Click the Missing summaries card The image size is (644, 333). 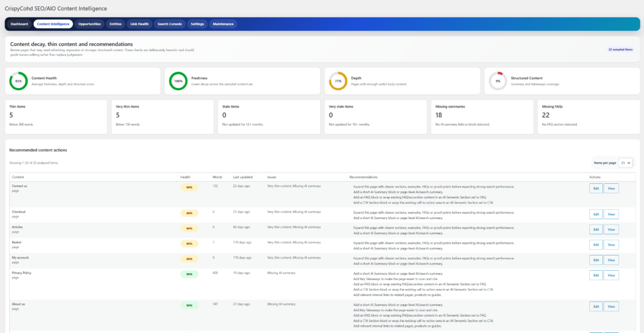click(x=482, y=116)
